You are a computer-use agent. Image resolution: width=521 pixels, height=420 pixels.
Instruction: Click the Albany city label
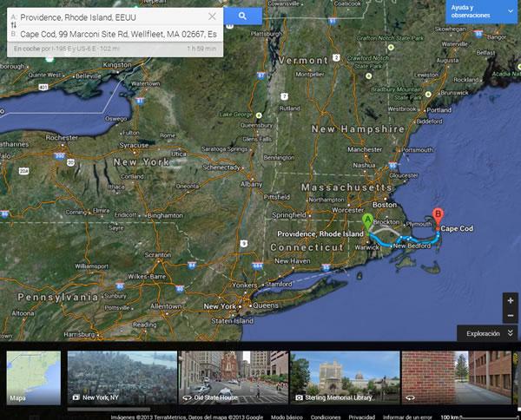coord(251,184)
